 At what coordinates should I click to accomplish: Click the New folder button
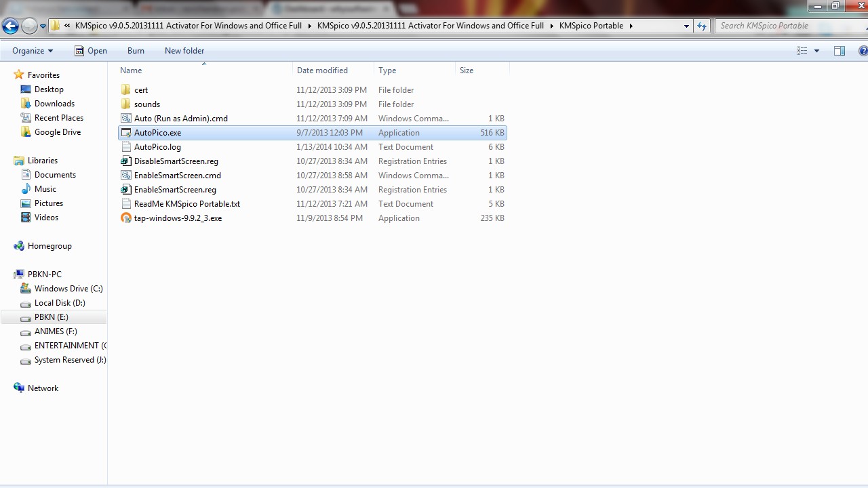coord(184,51)
